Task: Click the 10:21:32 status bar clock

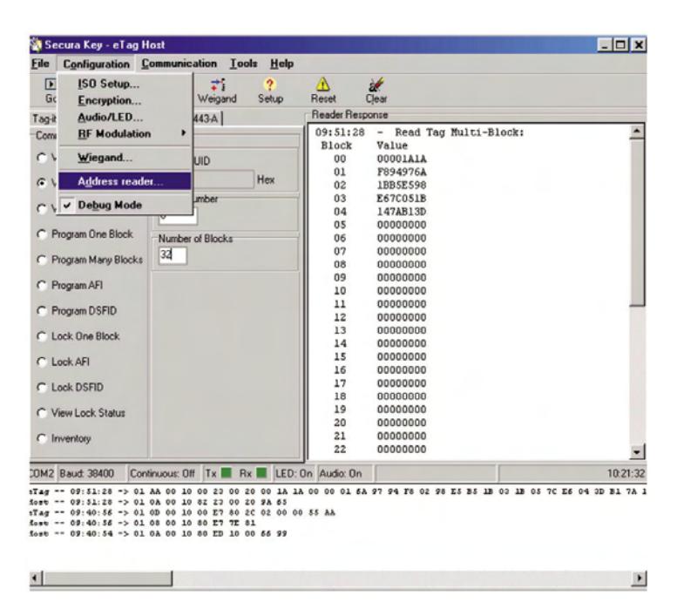Action: tap(626, 474)
